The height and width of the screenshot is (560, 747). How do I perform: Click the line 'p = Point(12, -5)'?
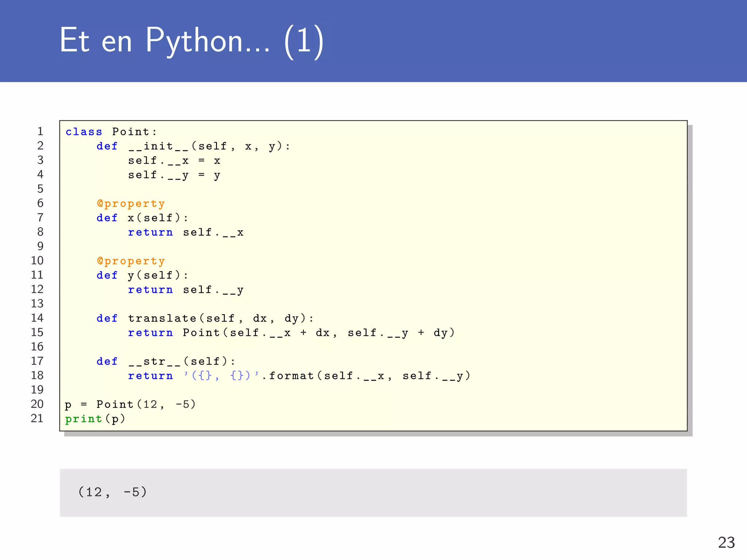click(x=131, y=404)
